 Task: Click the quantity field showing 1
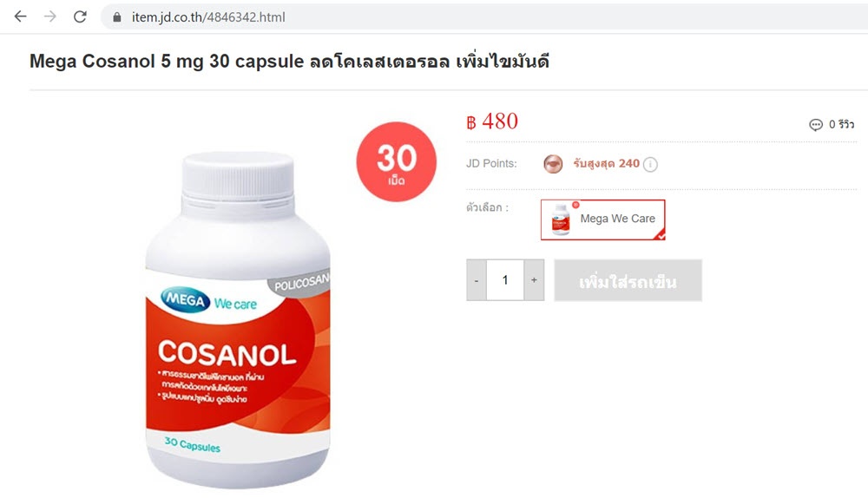click(x=505, y=280)
